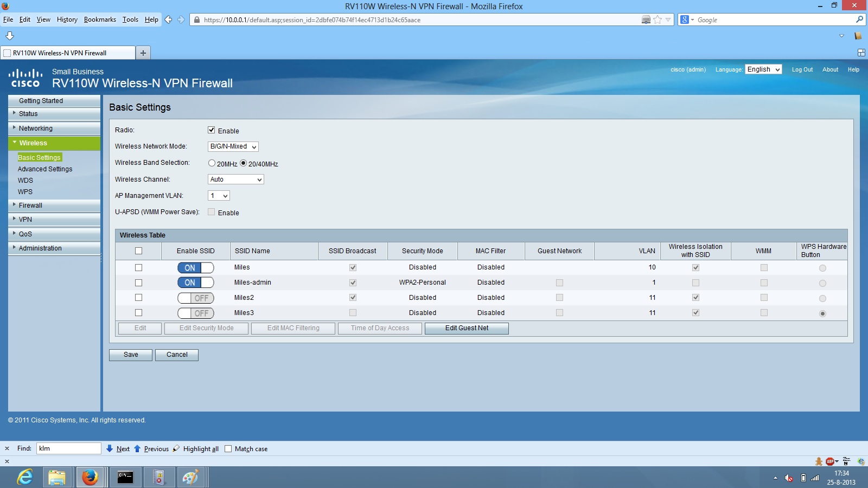Open AP Management VLAN dropdown
The image size is (868, 488).
[x=219, y=196]
